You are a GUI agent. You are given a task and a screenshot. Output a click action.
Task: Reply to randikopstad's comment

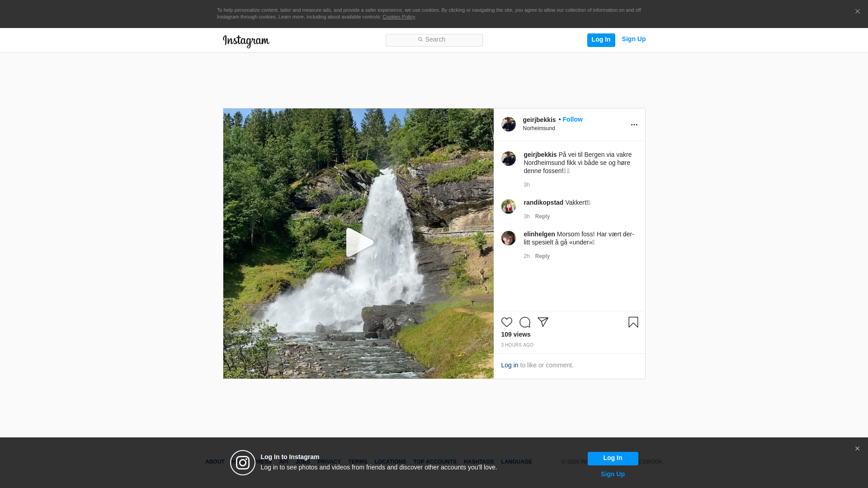tap(542, 216)
